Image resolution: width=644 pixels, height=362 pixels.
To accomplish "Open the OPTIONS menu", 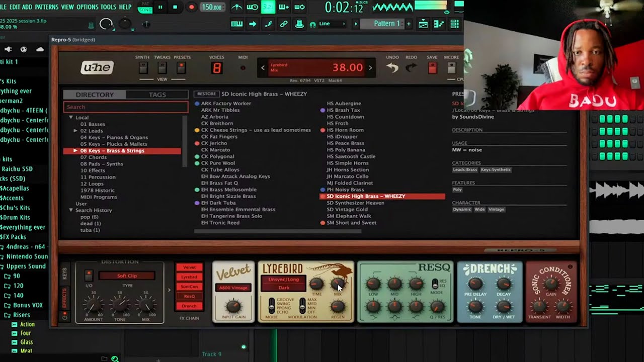I will coord(87,7).
